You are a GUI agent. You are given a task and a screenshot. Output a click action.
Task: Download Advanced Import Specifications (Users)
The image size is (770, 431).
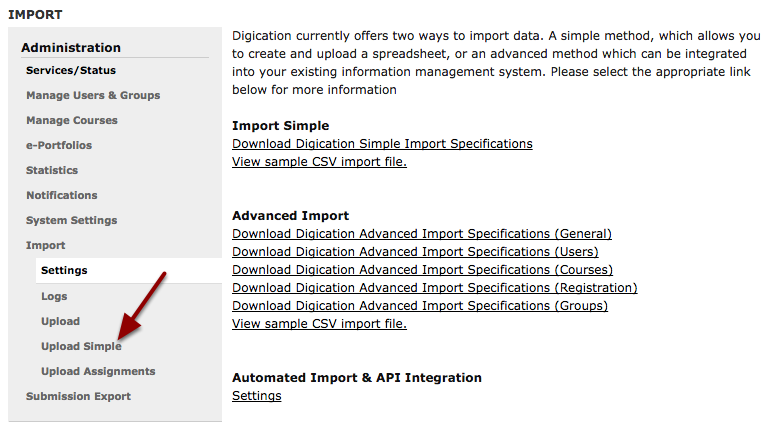coord(415,252)
